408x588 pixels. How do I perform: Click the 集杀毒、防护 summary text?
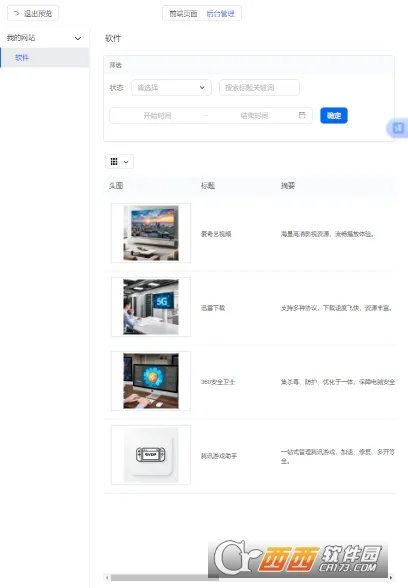pos(338,382)
